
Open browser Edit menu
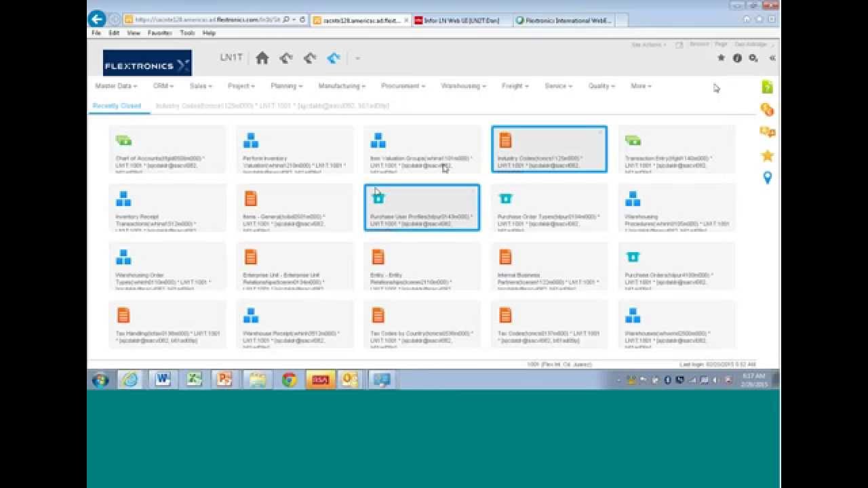[x=114, y=33]
